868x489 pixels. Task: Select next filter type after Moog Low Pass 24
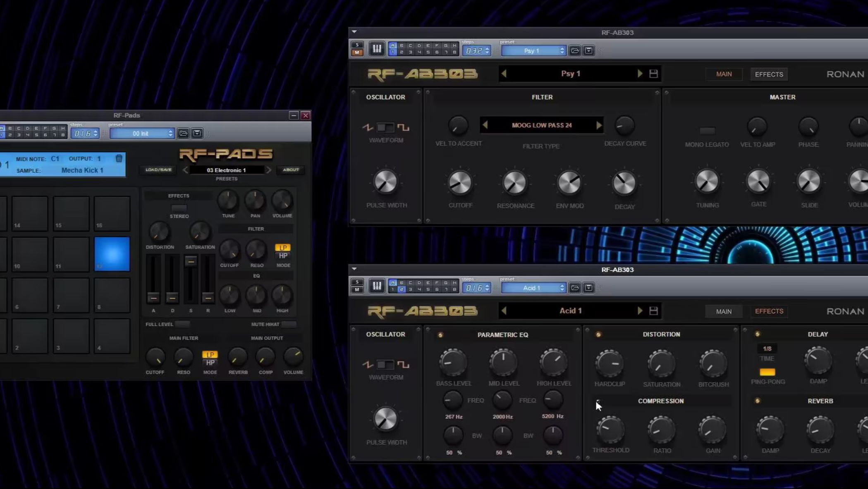(x=599, y=125)
